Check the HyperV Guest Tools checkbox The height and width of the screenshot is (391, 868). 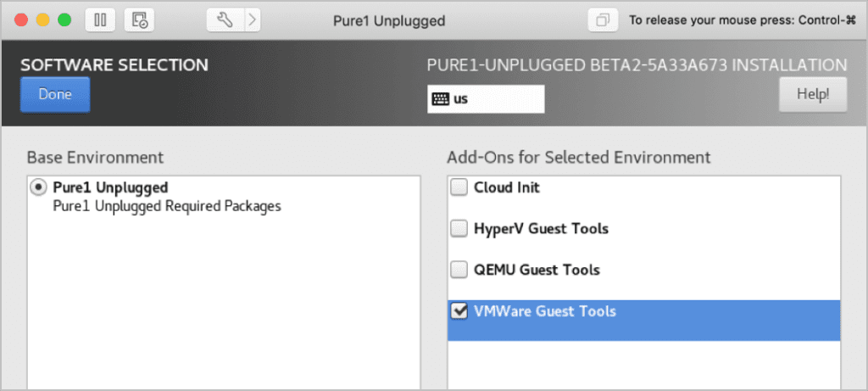(459, 229)
